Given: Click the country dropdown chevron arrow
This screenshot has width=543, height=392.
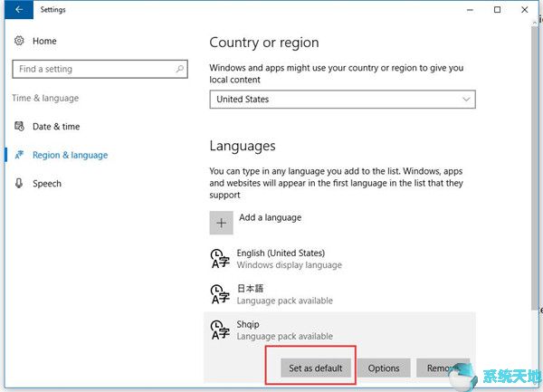Looking at the screenshot, I should pos(466,100).
